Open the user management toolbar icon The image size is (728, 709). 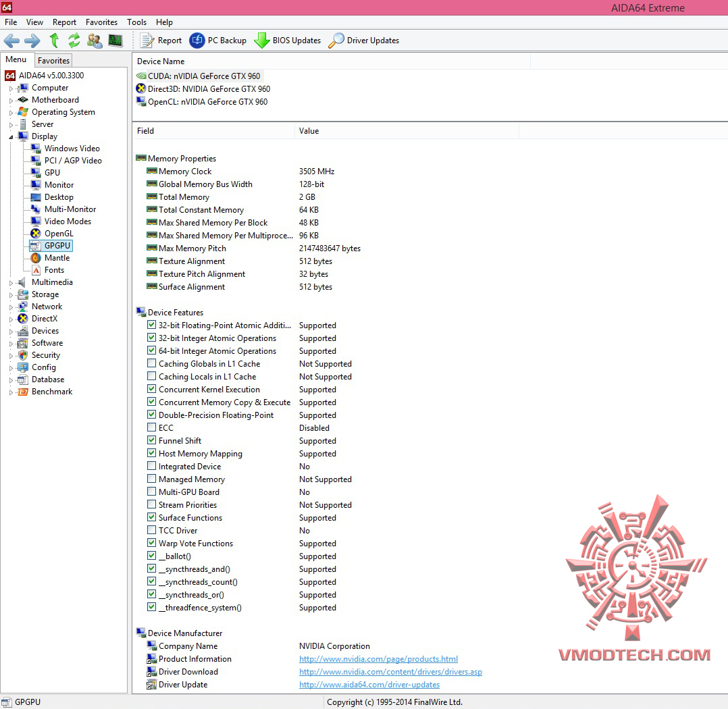95,41
